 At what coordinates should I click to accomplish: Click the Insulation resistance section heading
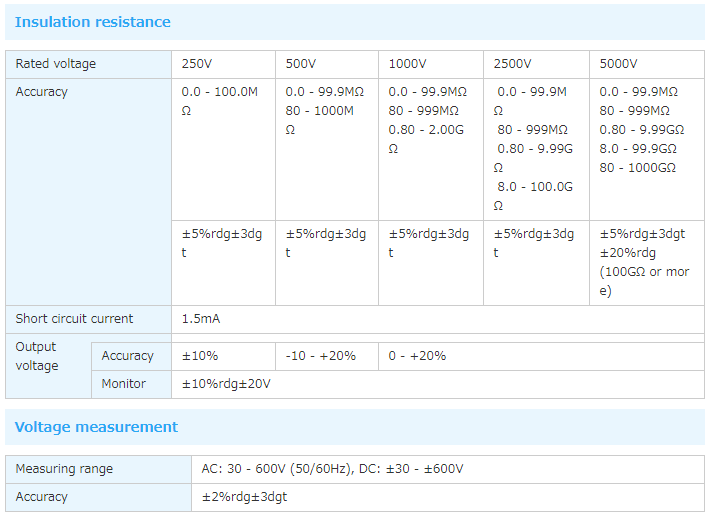(x=92, y=22)
